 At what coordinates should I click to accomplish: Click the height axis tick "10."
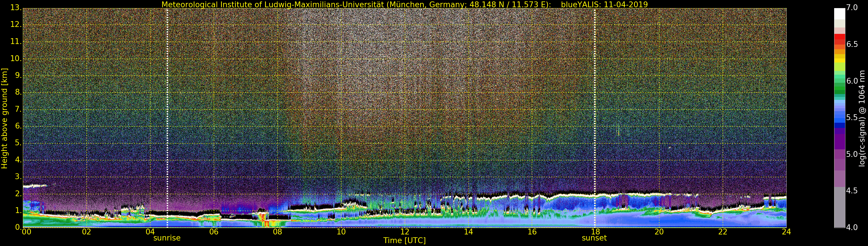pos(16,59)
